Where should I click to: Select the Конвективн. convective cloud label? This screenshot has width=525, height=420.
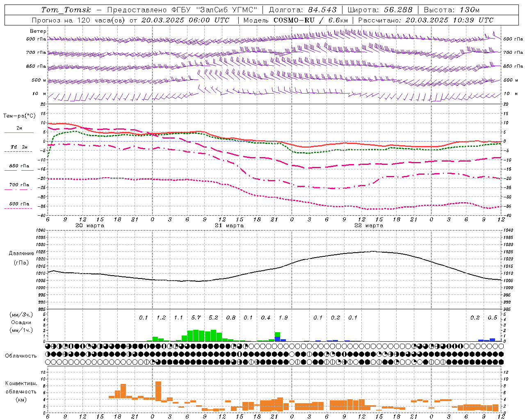click(21, 383)
